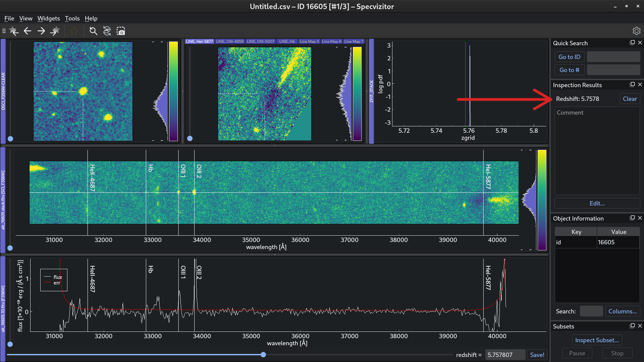Float the Inspection Results panel
The width and height of the screenshot is (644, 362).
(632, 85)
